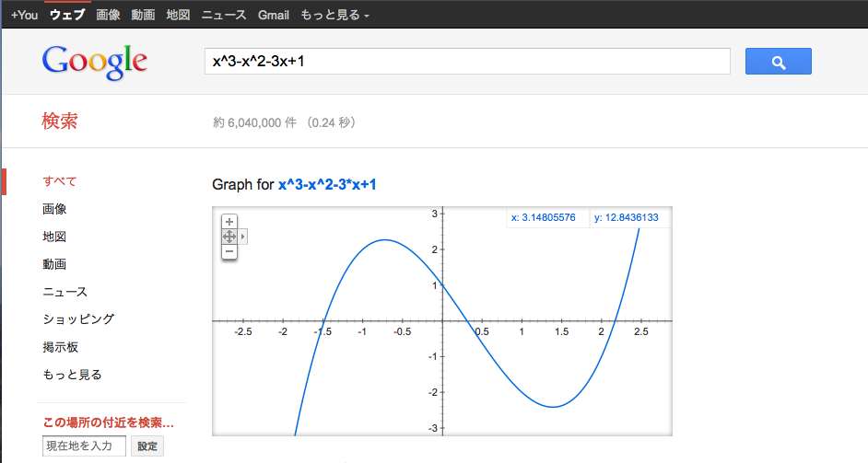
Task: Click the x: 3.14805576 coordinate readout
Action: point(544,217)
